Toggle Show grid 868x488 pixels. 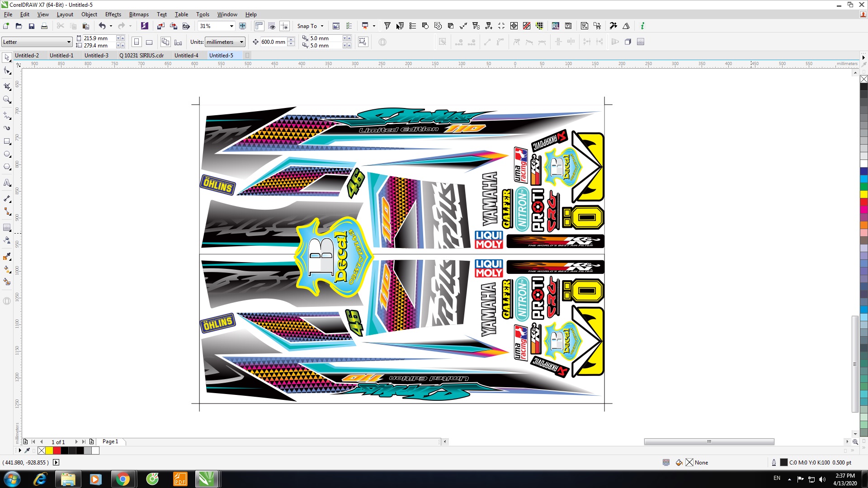click(x=272, y=26)
